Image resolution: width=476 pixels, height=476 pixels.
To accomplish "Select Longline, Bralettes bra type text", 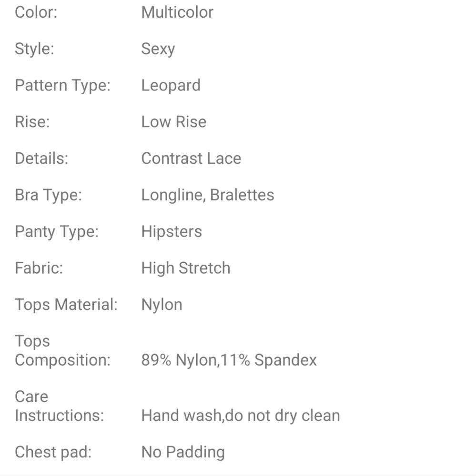I will pos(208,195).
